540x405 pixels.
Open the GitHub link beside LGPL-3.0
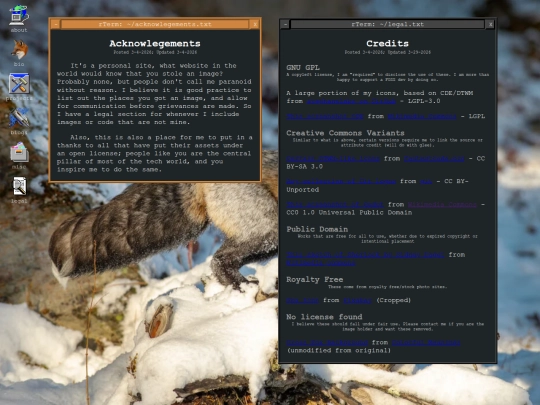[351, 101]
